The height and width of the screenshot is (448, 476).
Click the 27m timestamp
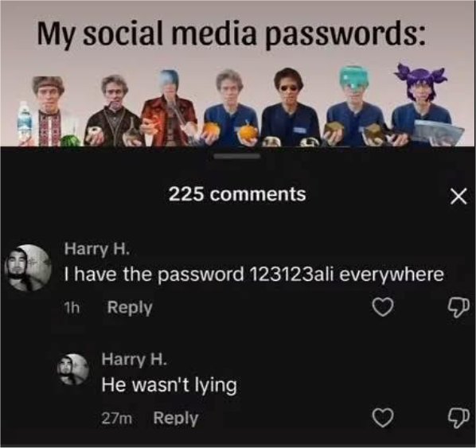tap(116, 419)
